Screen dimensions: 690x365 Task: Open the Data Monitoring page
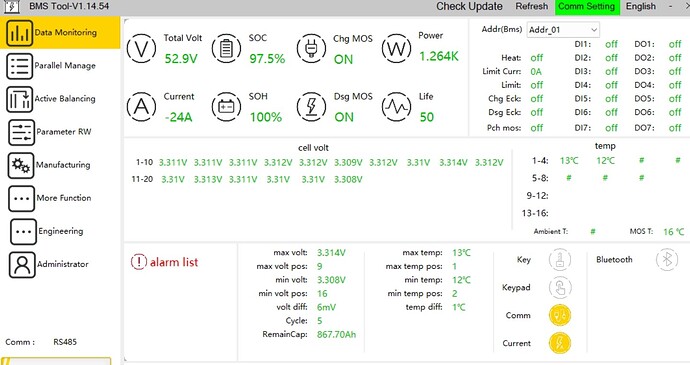coord(60,33)
